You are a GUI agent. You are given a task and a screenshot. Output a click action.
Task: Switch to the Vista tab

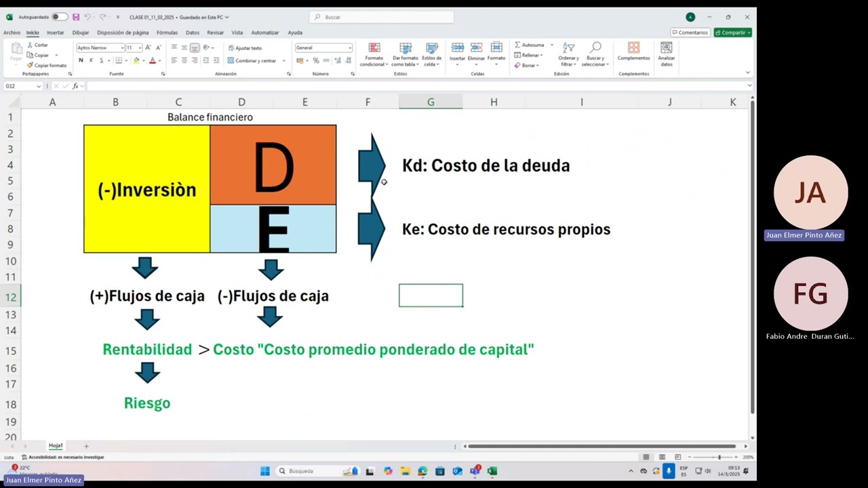[x=237, y=33]
